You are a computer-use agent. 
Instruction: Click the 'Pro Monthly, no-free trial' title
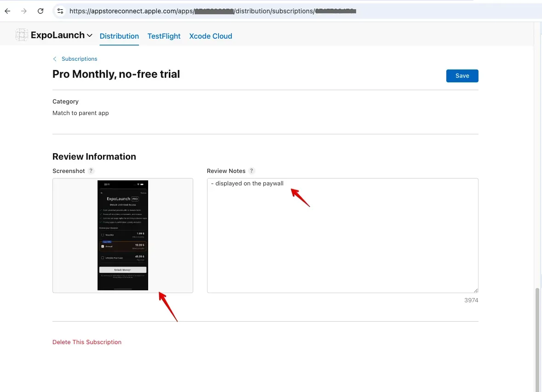(x=116, y=74)
